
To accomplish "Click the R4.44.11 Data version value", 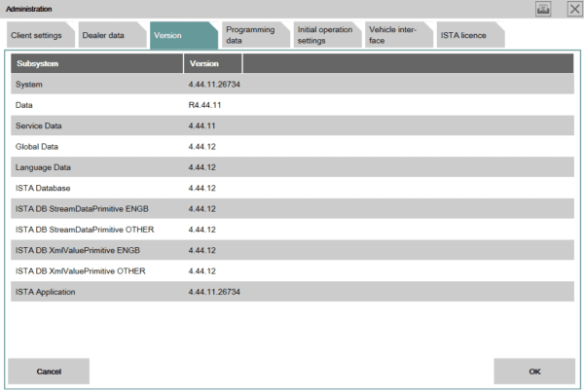I will 204,105.
